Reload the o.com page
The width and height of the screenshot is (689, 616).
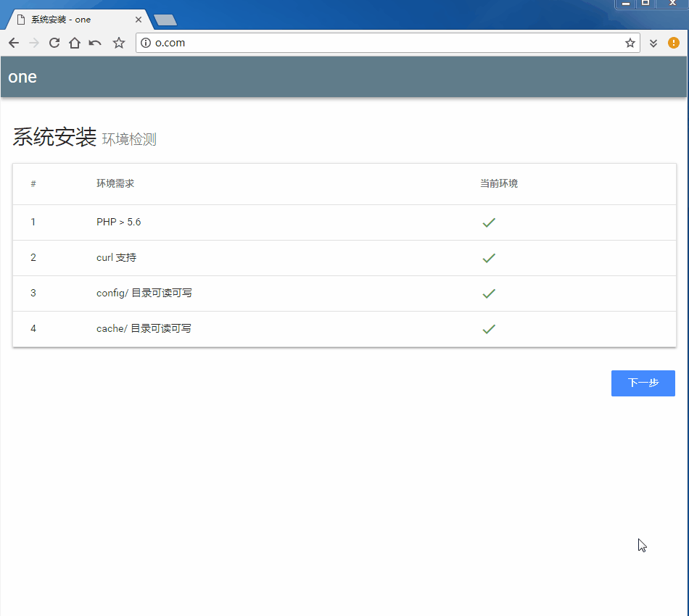54,43
